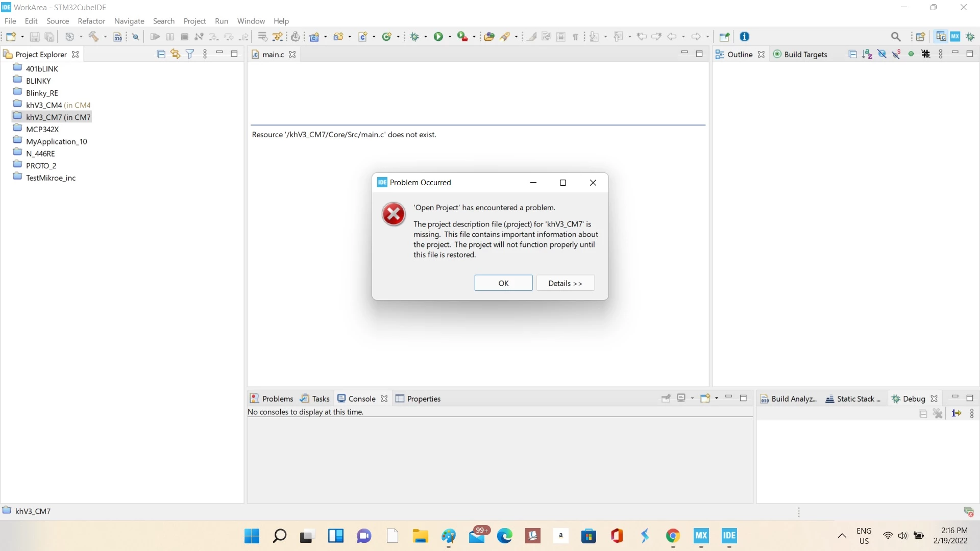Switch to the Problems tab
The height and width of the screenshot is (551, 980).
(272, 398)
